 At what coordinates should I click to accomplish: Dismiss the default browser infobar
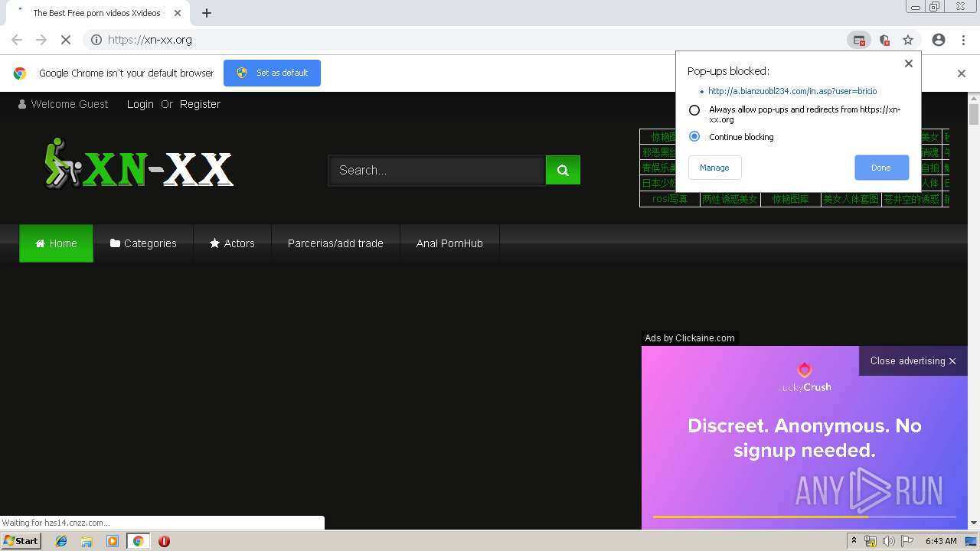pos(962,73)
